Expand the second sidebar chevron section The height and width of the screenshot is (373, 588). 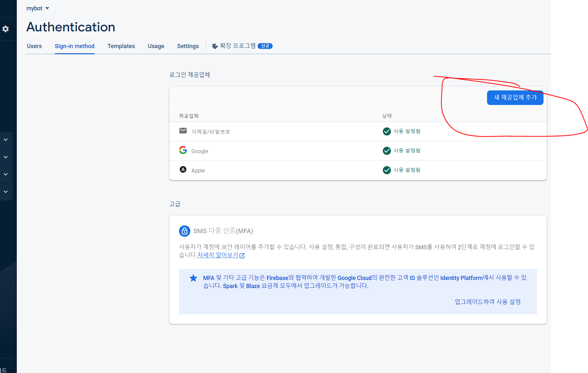(6, 157)
